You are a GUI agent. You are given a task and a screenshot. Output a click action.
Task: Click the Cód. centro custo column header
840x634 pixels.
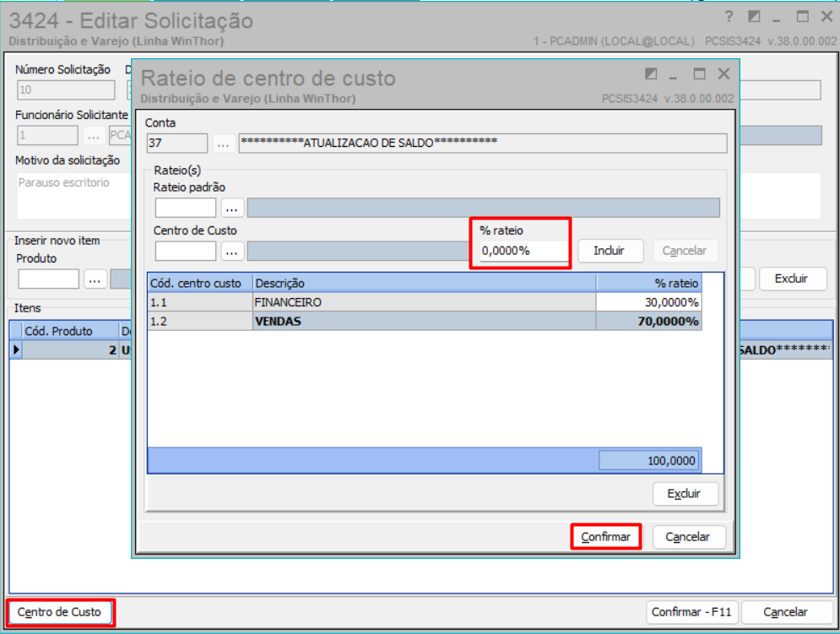200,283
